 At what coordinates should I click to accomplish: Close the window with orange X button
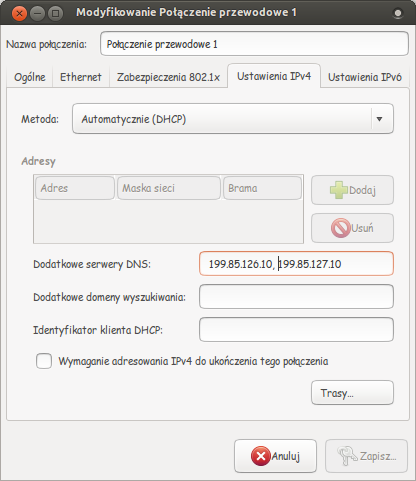19,13
